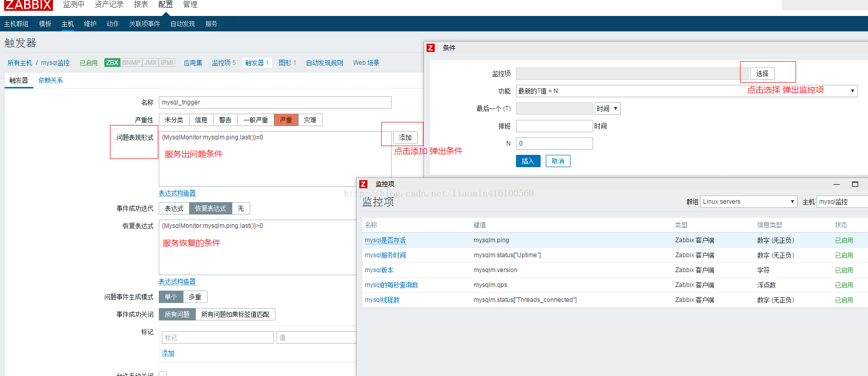868x376 pixels.
Task: Go to 维护 submenu
Action: [90, 24]
